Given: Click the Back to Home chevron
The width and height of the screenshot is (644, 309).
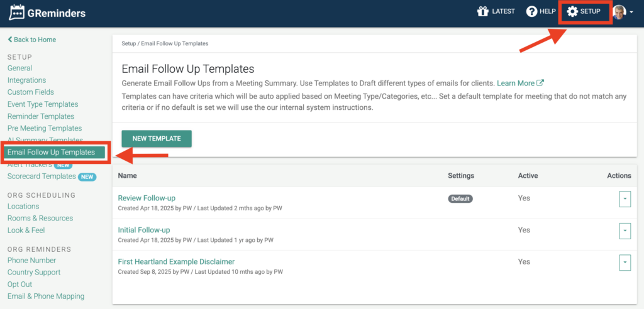Looking at the screenshot, I should (10, 40).
